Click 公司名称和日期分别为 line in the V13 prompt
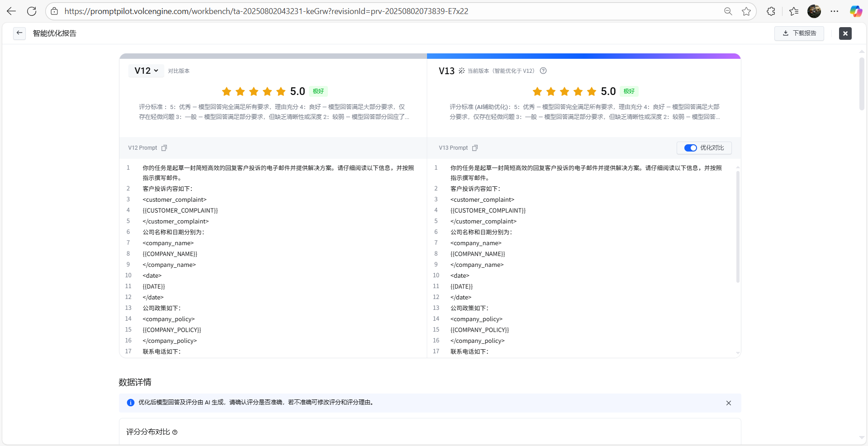This screenshot has height=446, width=868. pyautogui.click(x=481, y=232)
